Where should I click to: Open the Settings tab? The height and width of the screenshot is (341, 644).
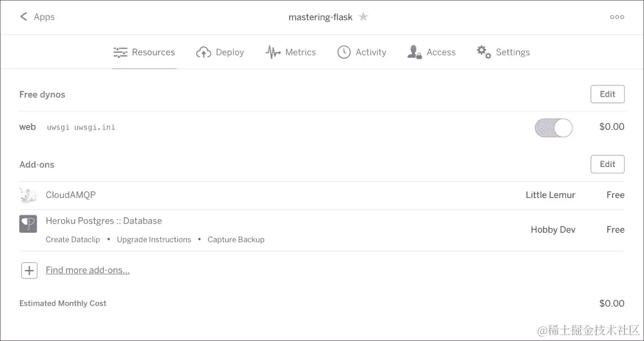(503, 52)
